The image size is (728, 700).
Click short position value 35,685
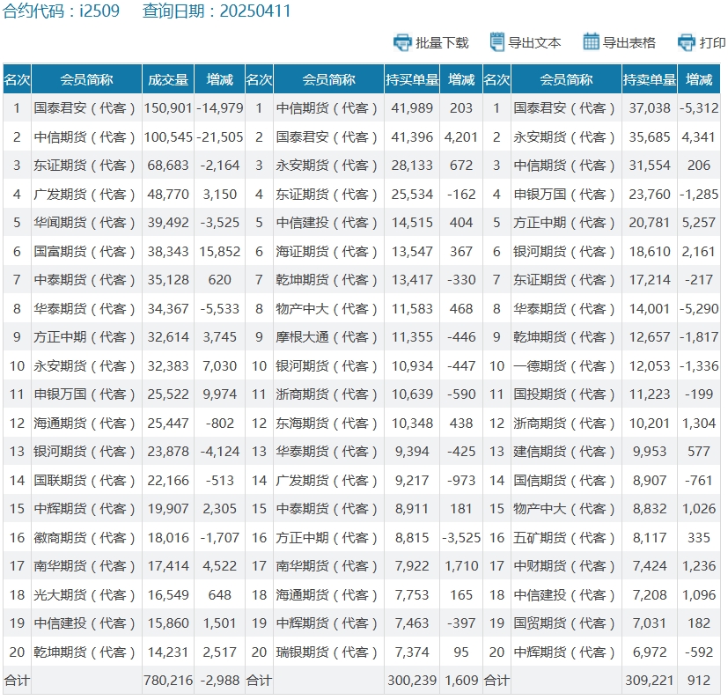point(650,137)
